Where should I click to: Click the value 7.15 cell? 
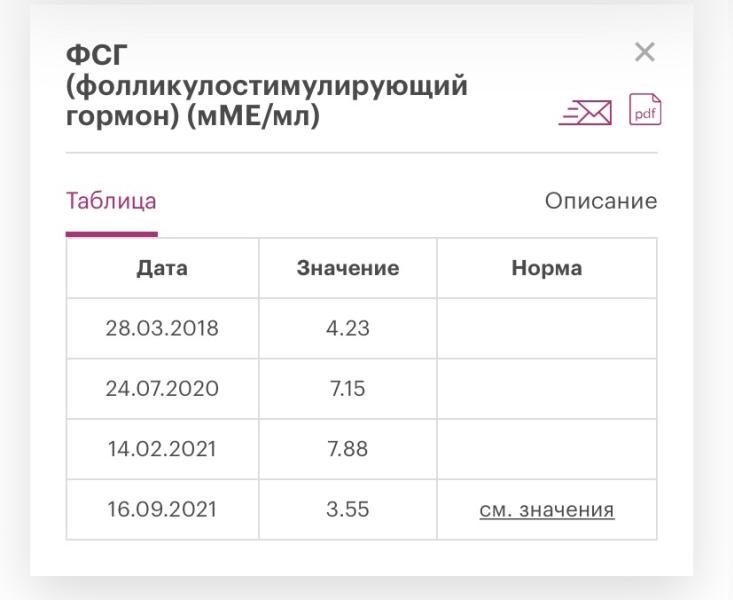[348, 389]
